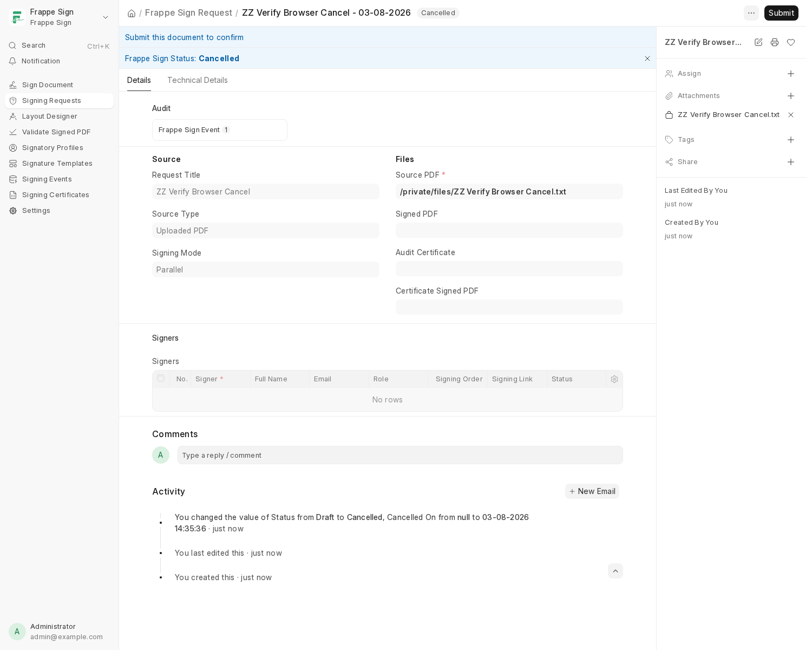The height and width of the screenshot is (650, 812).
Task: Click the Signing Mode field
Action: [266, 270]
